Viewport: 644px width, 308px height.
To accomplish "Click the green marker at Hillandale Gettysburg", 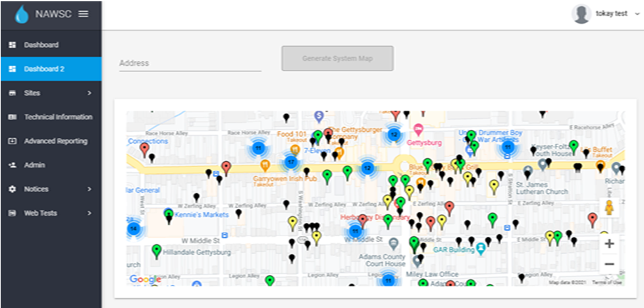I will (156, 252).
